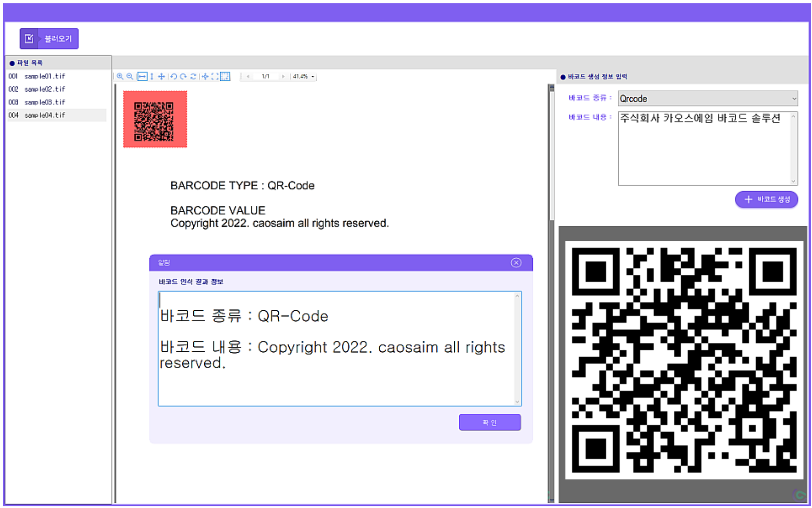Click the 확인 confirm button
Screen dimensions: 812x508
(490, 422)
